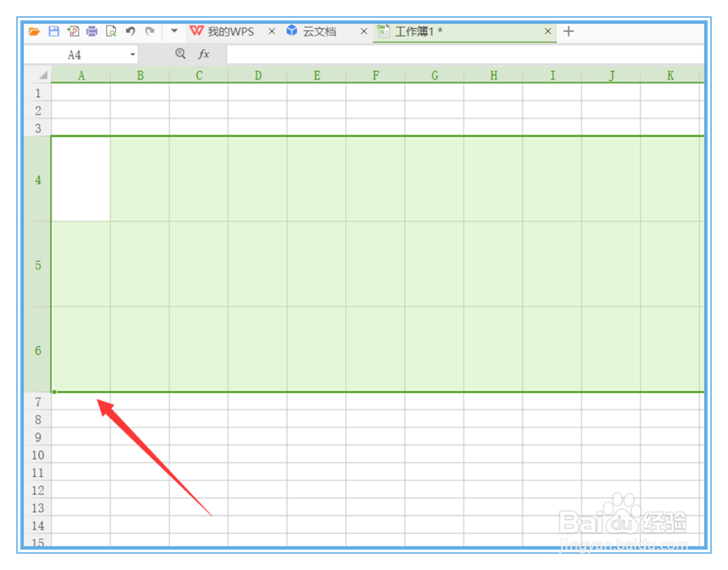Select column F header

(376, 75)
